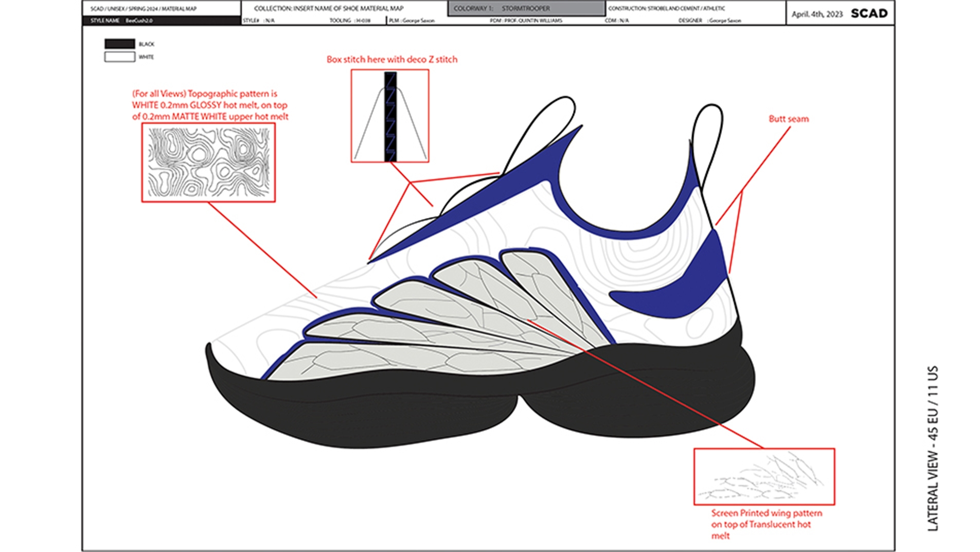Screen dimensions: 980x552
Task: Click the black color swatch in legend
Action: [119, 44]
